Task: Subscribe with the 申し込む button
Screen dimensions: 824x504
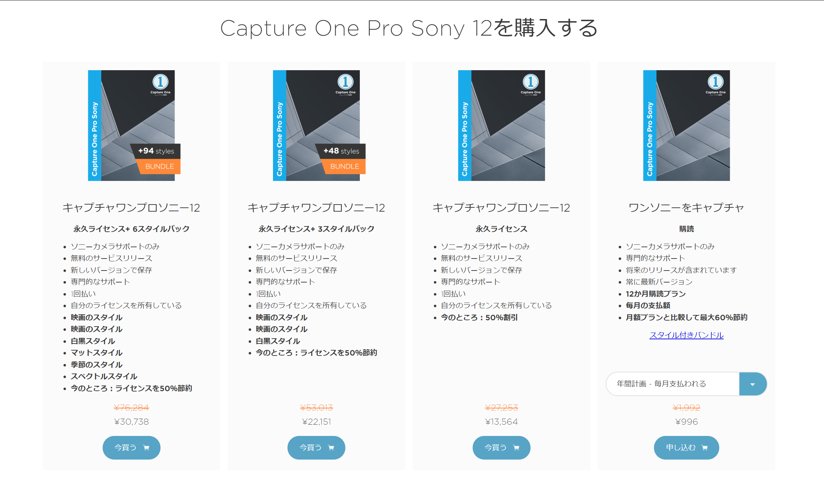Action: 686,448
